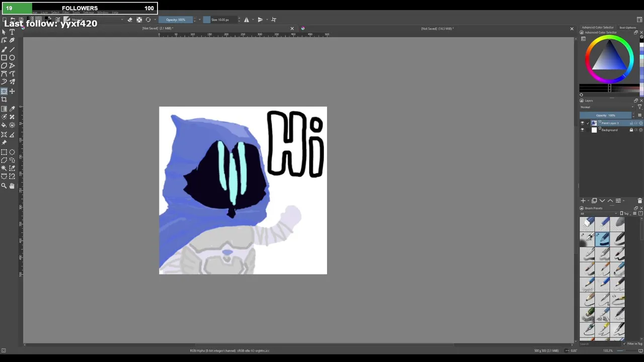Pick the Color Sampler eyedropper tool
Viewport: 644px width, 362px height.
coord(12,109)
